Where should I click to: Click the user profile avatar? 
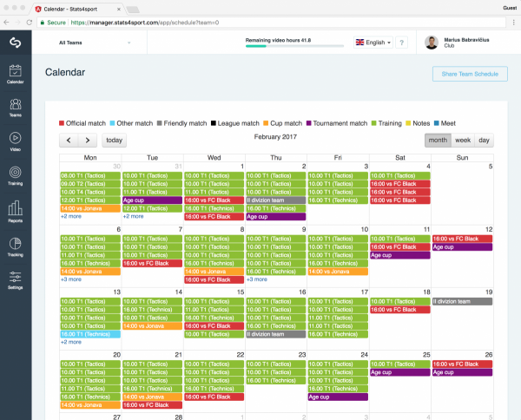[x=432, y=43]
